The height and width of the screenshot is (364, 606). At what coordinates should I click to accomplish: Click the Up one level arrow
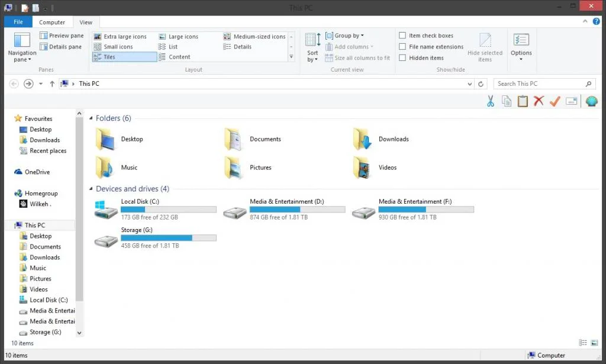[52, 84]
